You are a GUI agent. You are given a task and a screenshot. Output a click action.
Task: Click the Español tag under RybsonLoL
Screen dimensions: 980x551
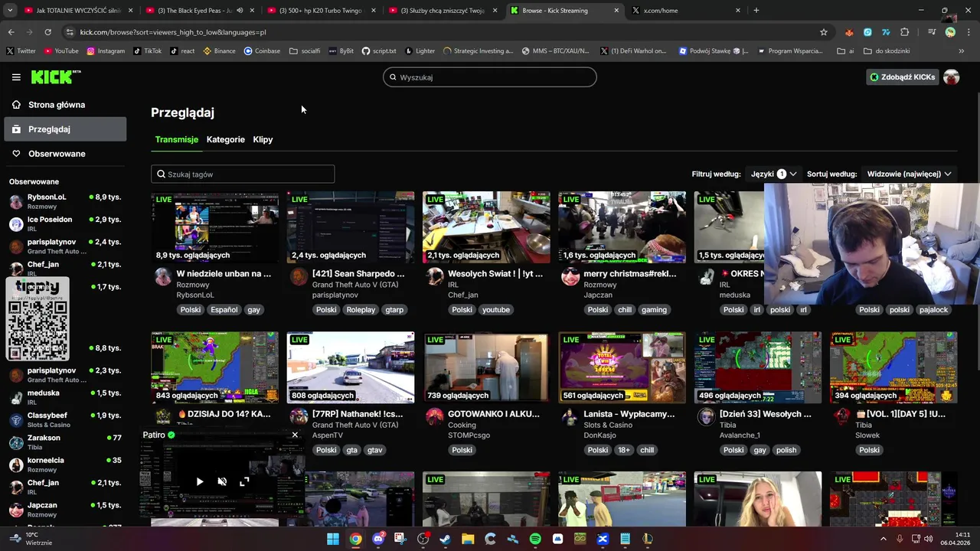(x=224, y=310)
